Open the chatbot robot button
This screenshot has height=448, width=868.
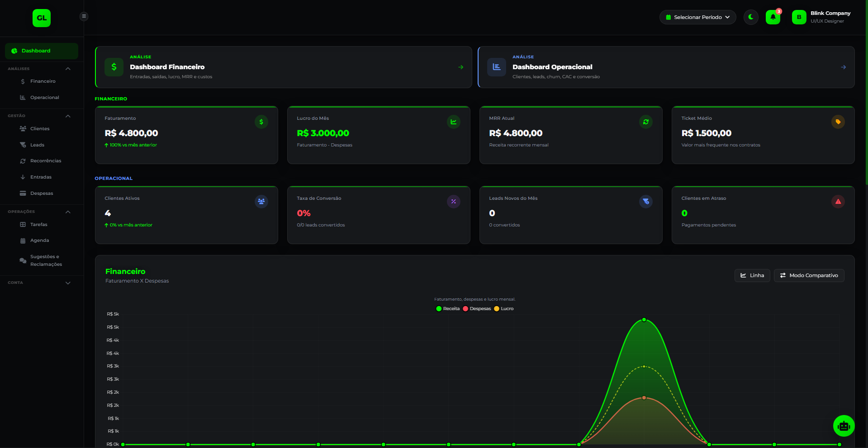pos(844,426)
